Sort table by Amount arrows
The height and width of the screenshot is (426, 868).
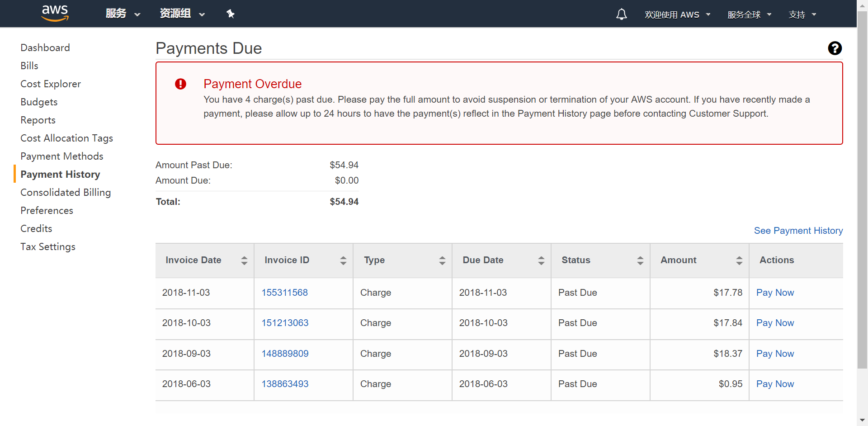tap(739, 260)
